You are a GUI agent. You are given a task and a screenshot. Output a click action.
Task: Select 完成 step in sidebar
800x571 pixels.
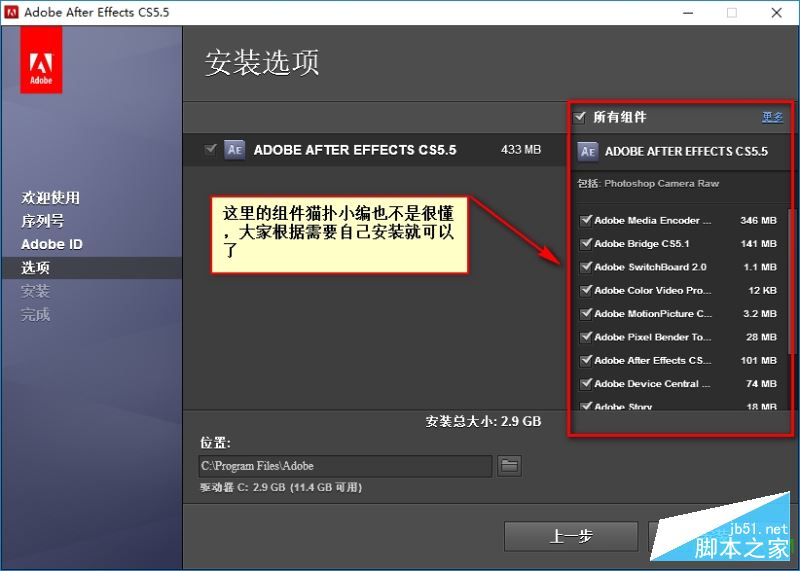(35, 314)
